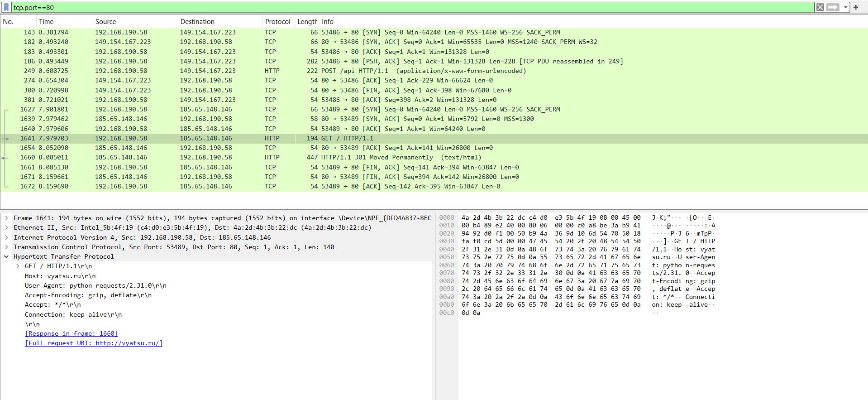This screenshot has width=868, height=400.
Task: Click the Full request URI link
Action: pyautogui.click(x=94, y=343)
